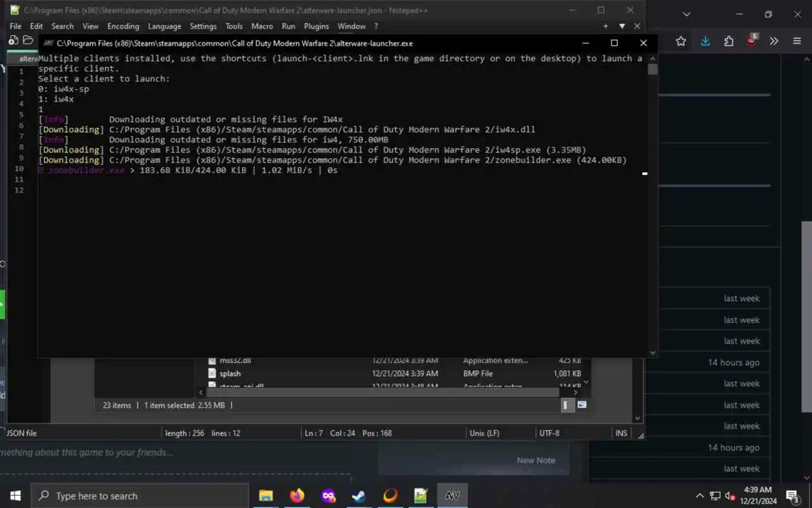Image resolution: width=812 pixels, height=508 pixels.
Task: Click the browser bookmark star icon
Action: click(681, 41)
